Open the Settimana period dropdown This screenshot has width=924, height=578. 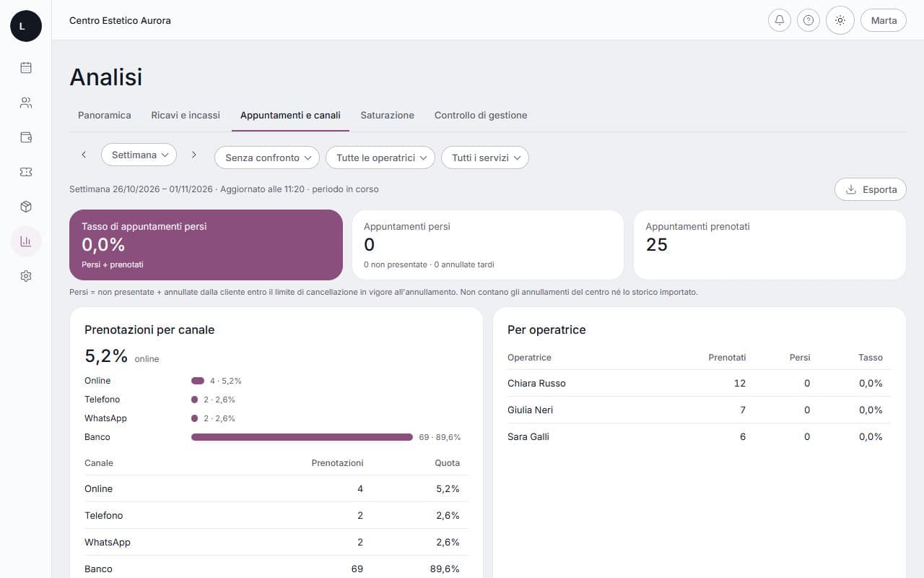point(139,155)
